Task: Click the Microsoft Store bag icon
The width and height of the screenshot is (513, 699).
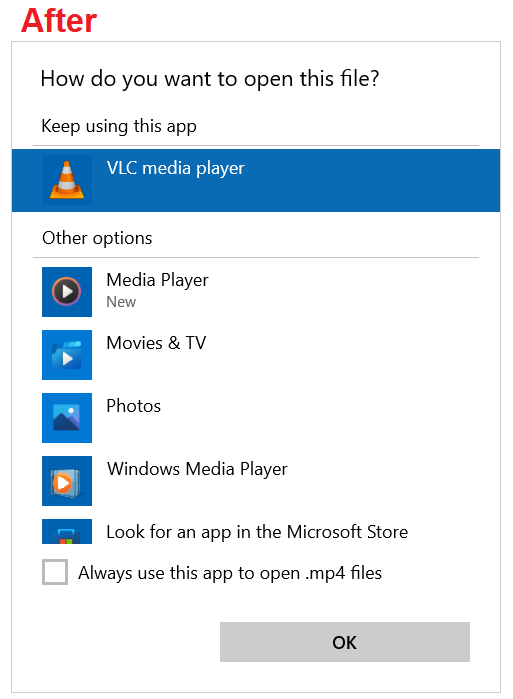Action: pos(67,531)
